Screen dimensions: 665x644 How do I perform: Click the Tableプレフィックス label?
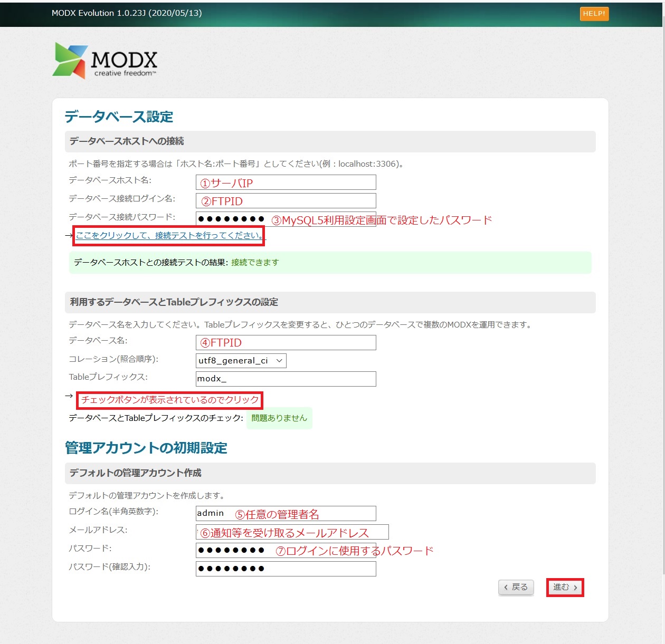[108, 377]
